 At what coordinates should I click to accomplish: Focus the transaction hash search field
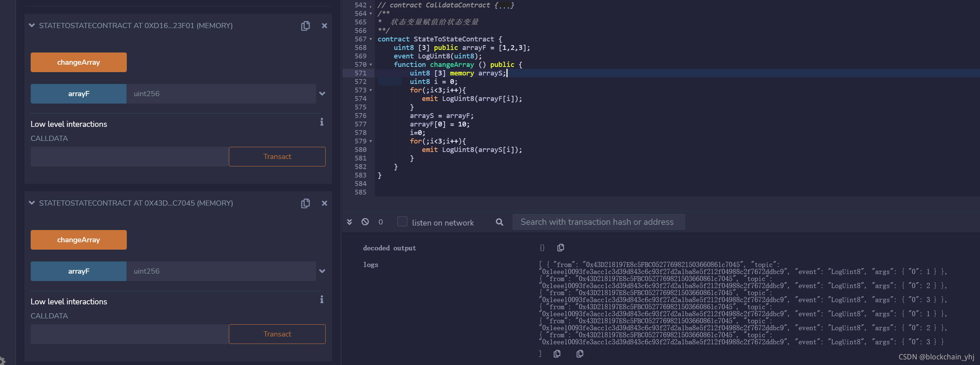pyautogui.click(x=598, y=222)
